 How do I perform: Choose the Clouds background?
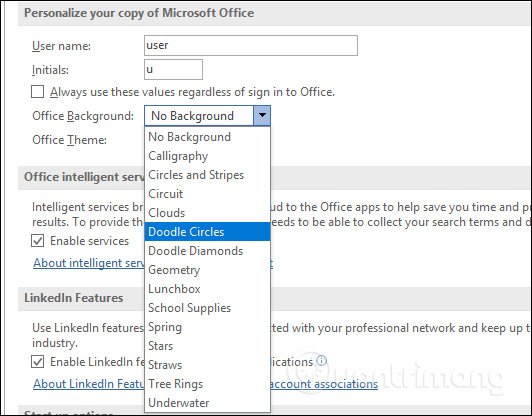(x=207, y=213)
